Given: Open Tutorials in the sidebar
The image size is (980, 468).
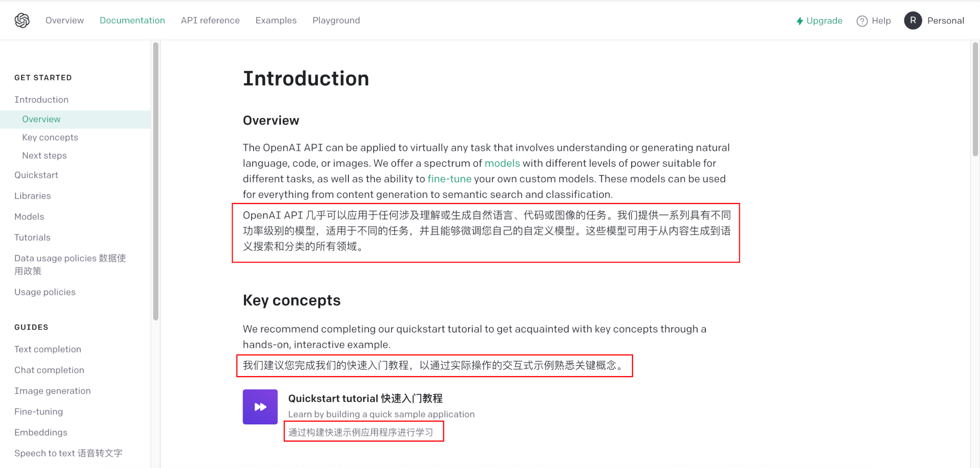Looking at the screenshot, I should (33, 238).
